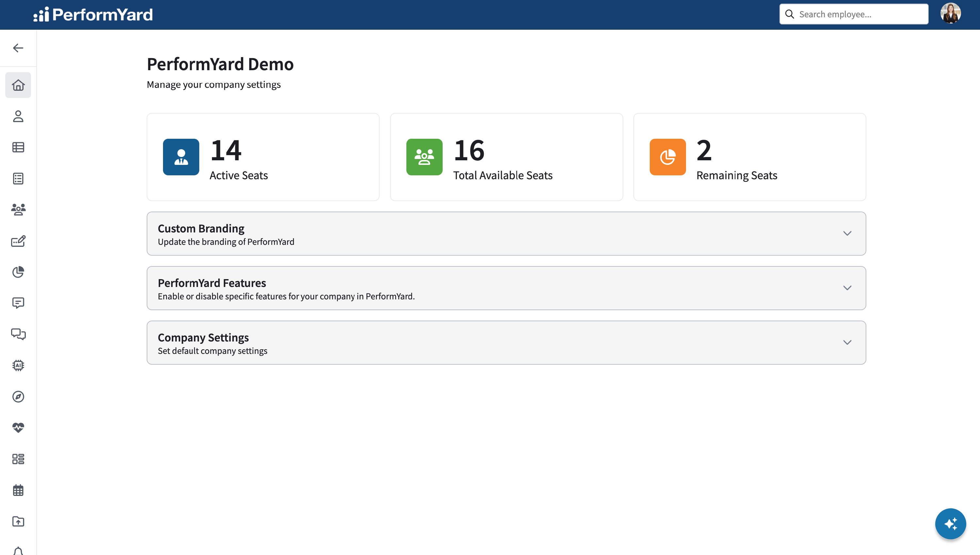Open the compass sidebar icon
Viewport: 980px width, 555px height.
point(18,397)
